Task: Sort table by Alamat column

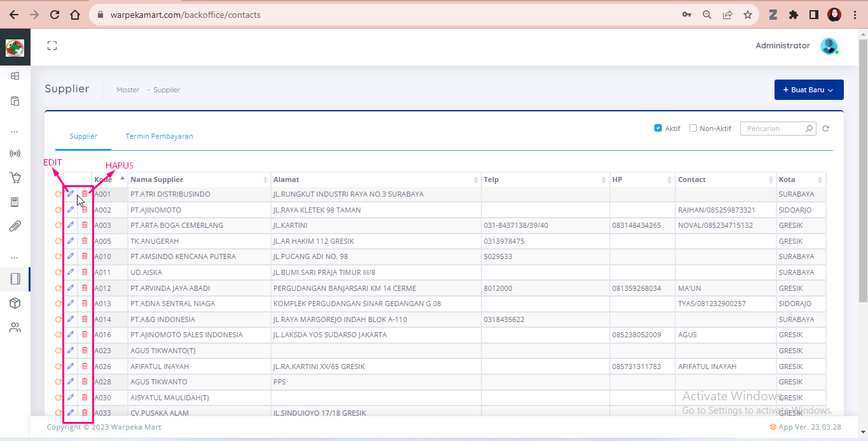Action: click(375, 179)
